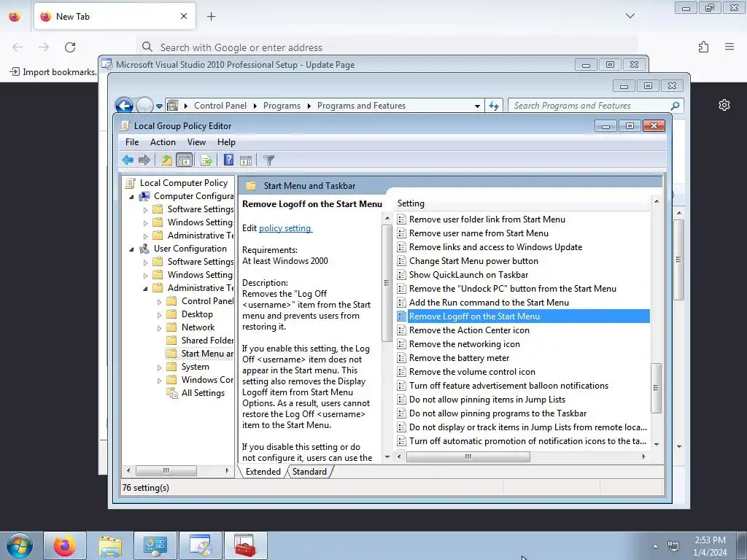747x560 pixels.
Task: Select Add the Run command to the Start Menu
Action: pos(489,303)
